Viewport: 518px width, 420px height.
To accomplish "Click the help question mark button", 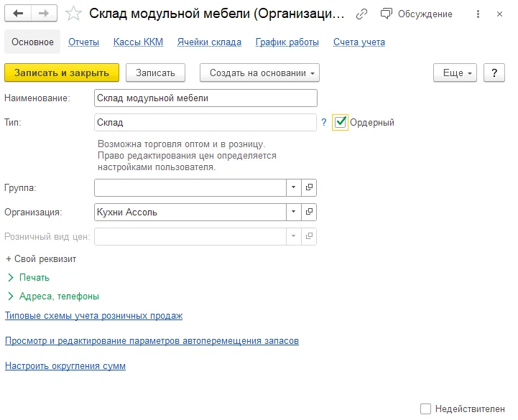I will (x=494, y=73).
